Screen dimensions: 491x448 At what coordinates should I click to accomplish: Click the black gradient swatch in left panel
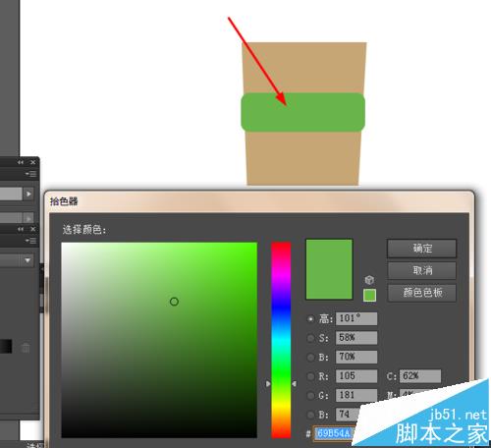pyautogui.click(x=6, y=347)
